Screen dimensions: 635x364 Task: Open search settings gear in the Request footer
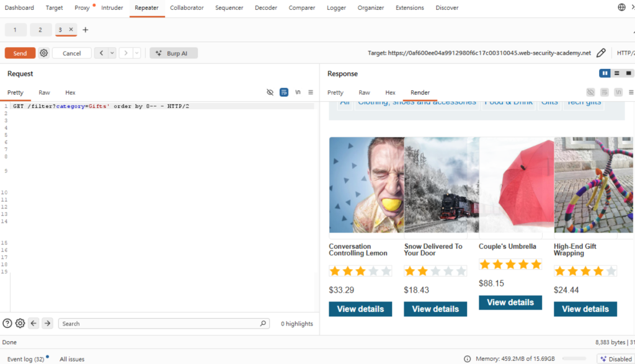(x=20, y=323)
